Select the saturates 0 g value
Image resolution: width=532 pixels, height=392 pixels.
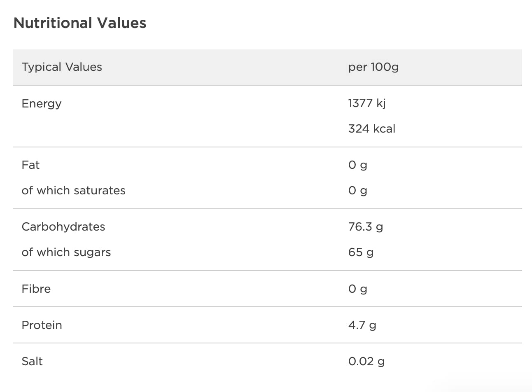(357, 191)
